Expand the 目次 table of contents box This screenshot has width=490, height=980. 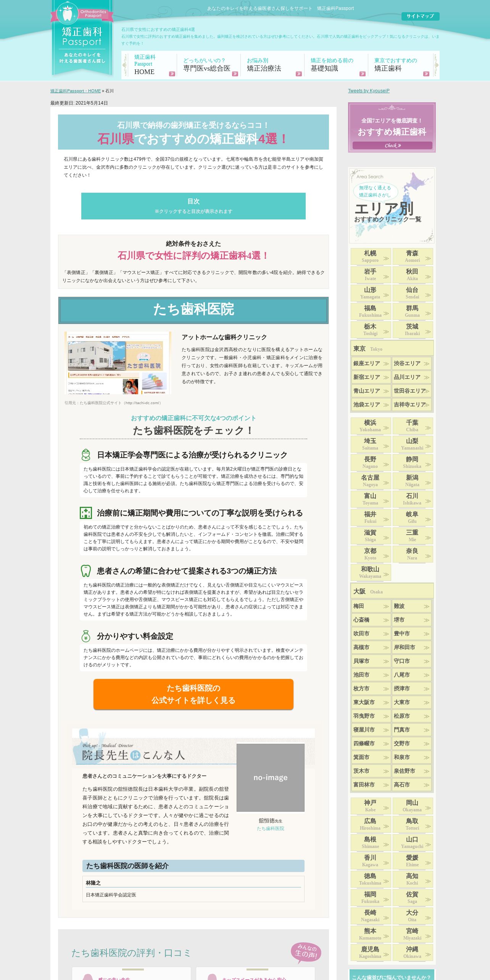pyautogui.click(x=193, y=206)
